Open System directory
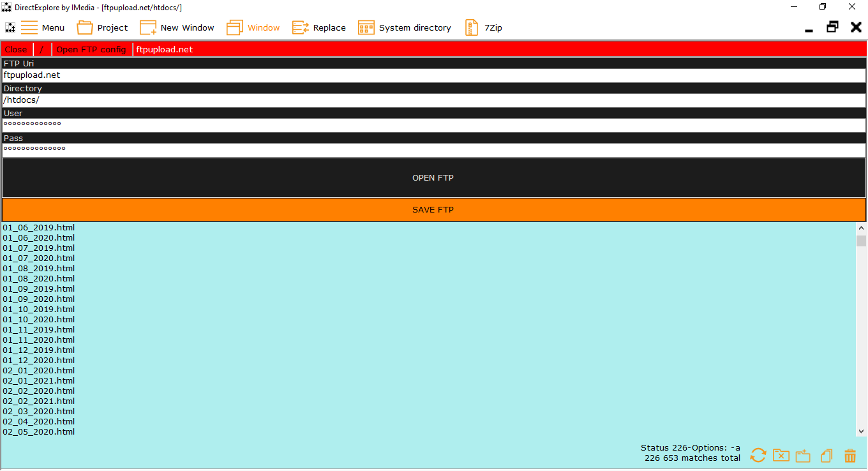The image size is (868, 471). point(405,27)
